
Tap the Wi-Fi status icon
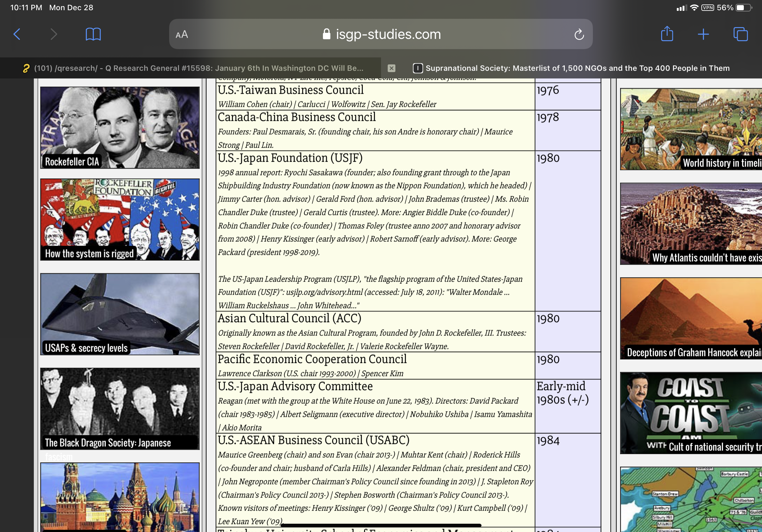tap(694, 8)
